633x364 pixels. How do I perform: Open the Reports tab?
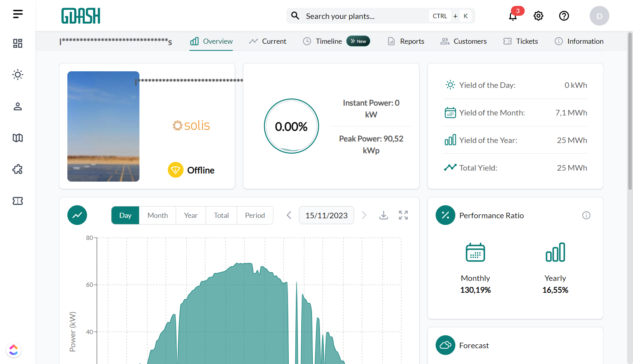406,41
